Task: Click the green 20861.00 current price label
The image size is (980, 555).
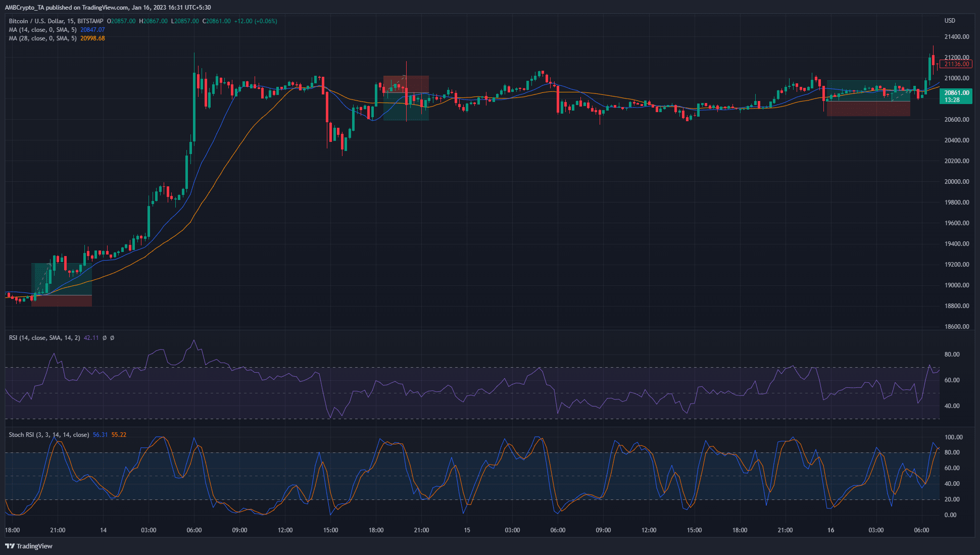Action: coord(956,96)
